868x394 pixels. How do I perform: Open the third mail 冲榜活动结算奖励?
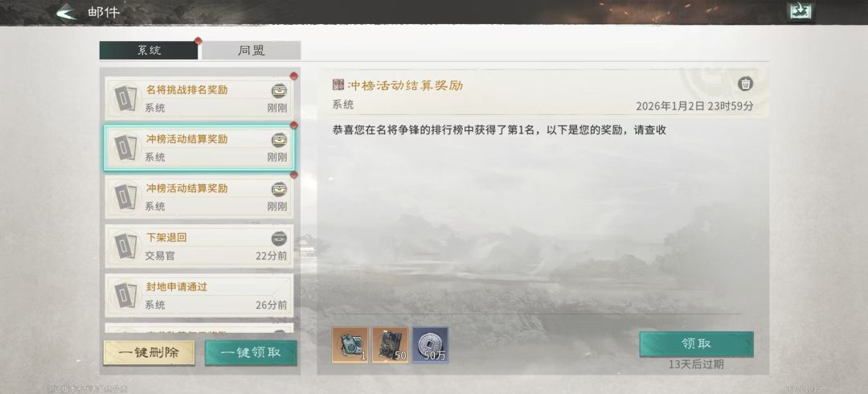tap(199, 196)
